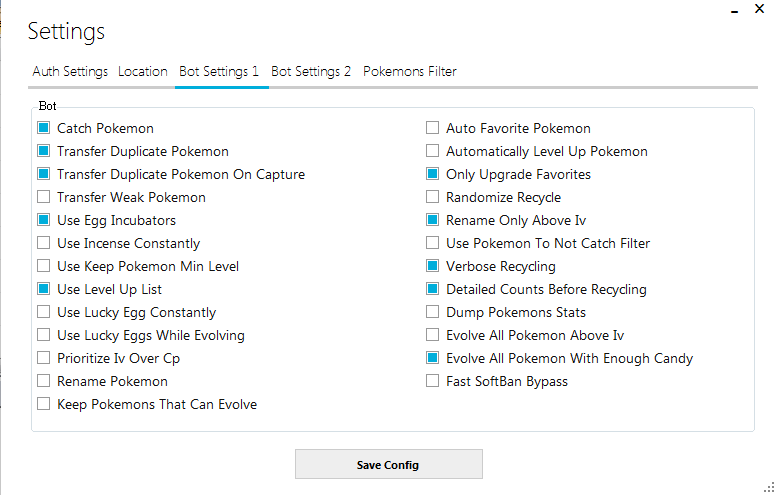Toggle Use Egg Incubators off
Image resolution: width=777 pixels, height=495 pixels.
click(x=44, y=220)
